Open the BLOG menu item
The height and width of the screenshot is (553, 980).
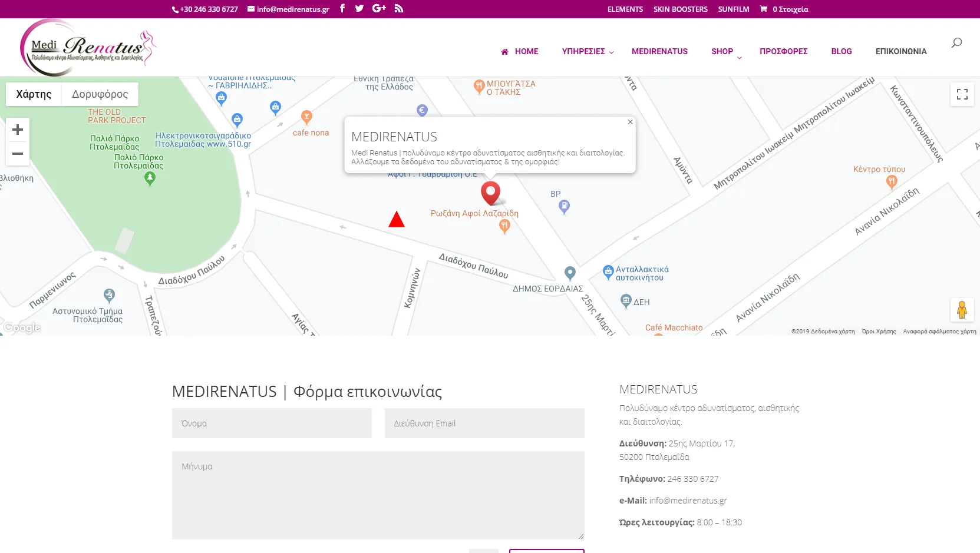click(842, 51)
